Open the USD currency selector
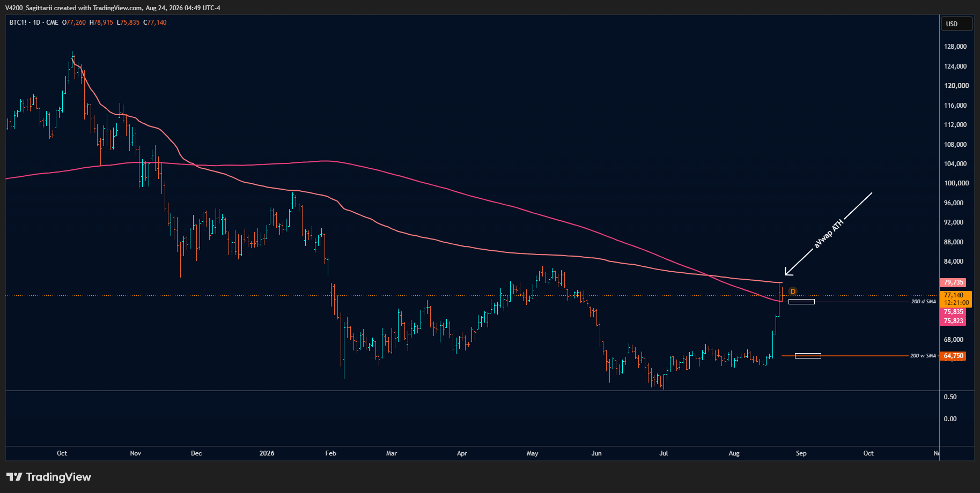 pos(956,24)
